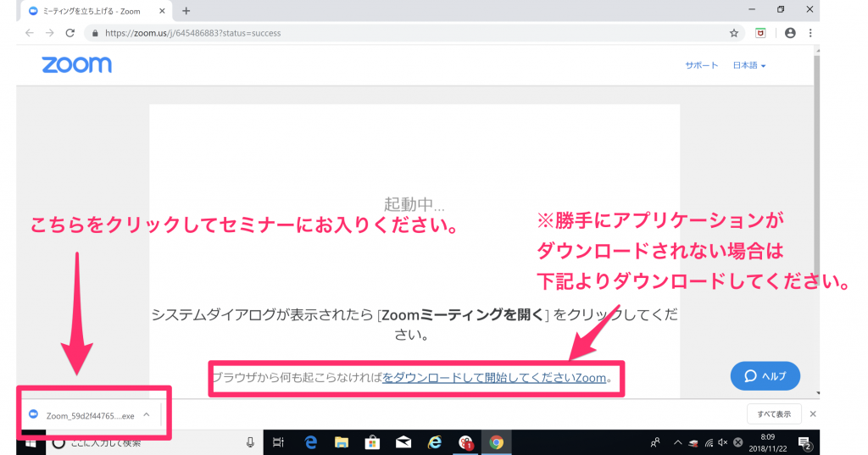
Task: Open the People icon in system tray
Action: [655, 442]
